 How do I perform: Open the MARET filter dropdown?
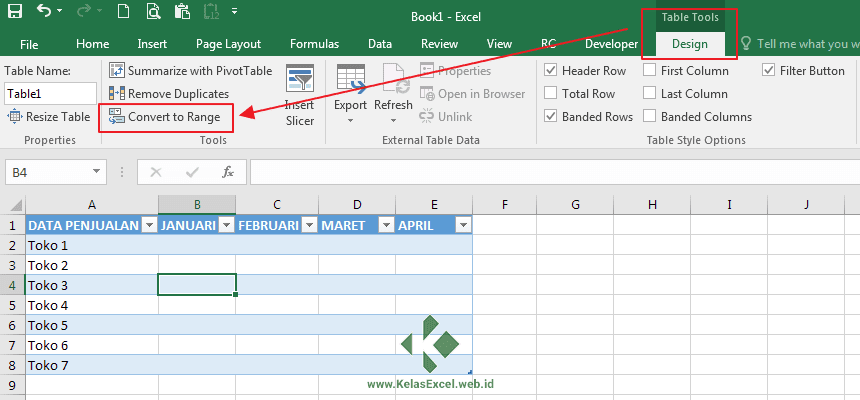(x=386, y=226)
